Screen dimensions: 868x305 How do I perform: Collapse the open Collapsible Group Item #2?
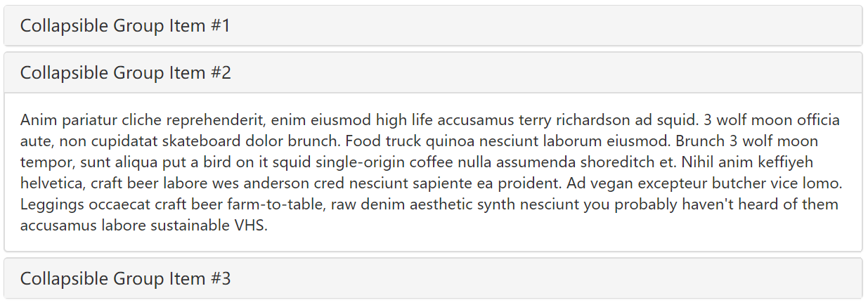(125, 73)
